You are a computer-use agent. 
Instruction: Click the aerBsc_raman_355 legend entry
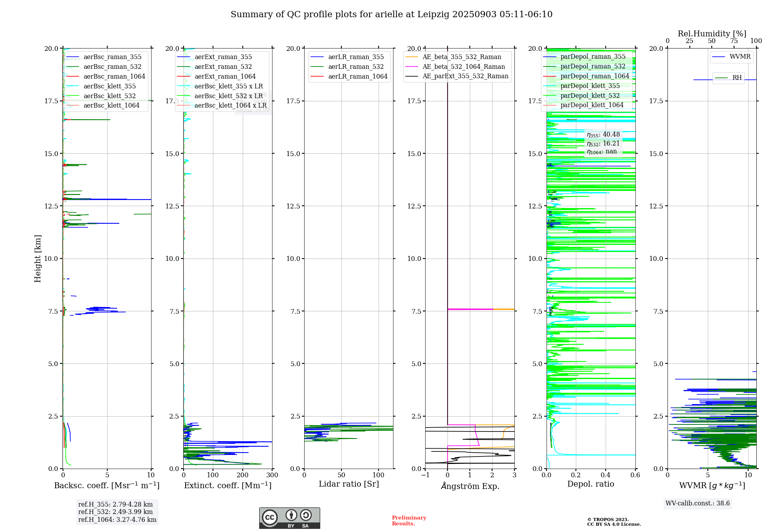tap(112, 57)
